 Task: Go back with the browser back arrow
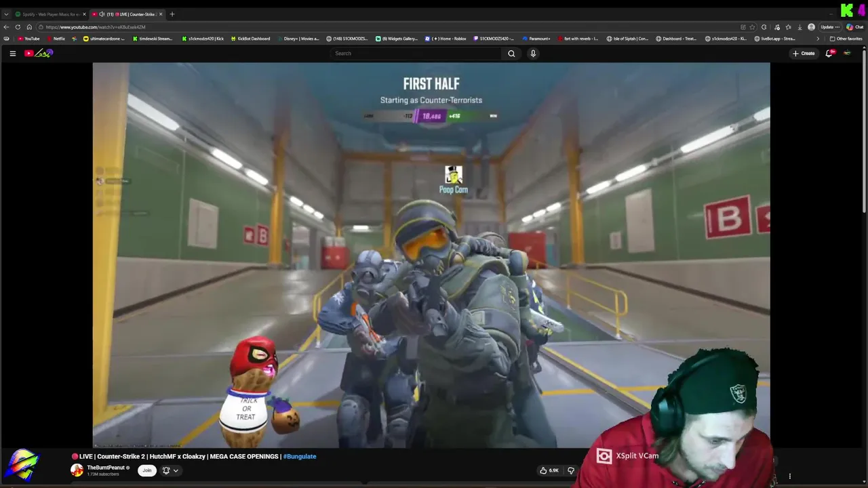click(x=6, y=27)
